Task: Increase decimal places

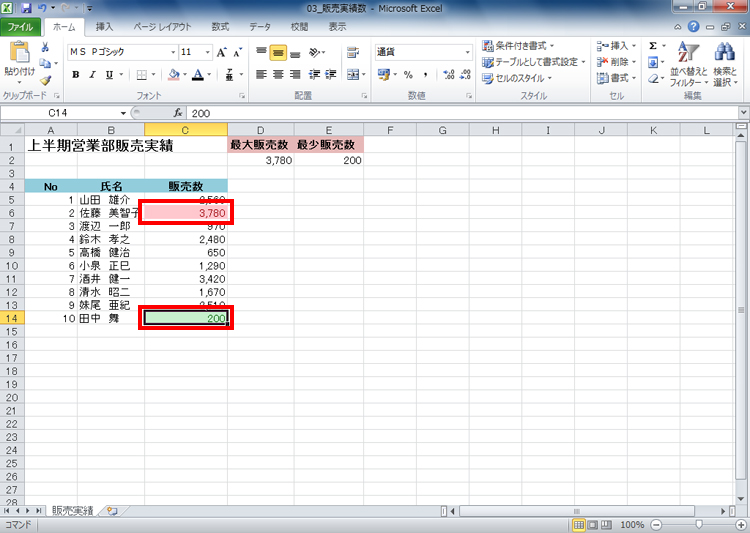Action: click(449, 74)
